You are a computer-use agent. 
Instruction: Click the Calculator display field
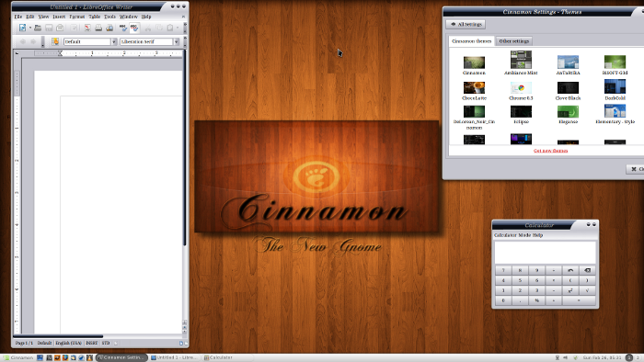(545, 252)
